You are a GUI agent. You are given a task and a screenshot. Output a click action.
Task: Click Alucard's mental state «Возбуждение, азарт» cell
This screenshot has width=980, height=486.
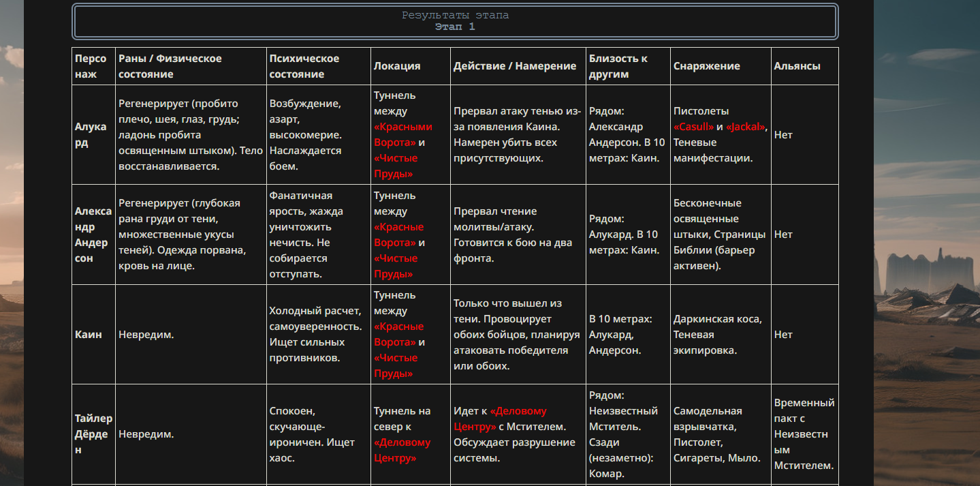click(319, 135)
